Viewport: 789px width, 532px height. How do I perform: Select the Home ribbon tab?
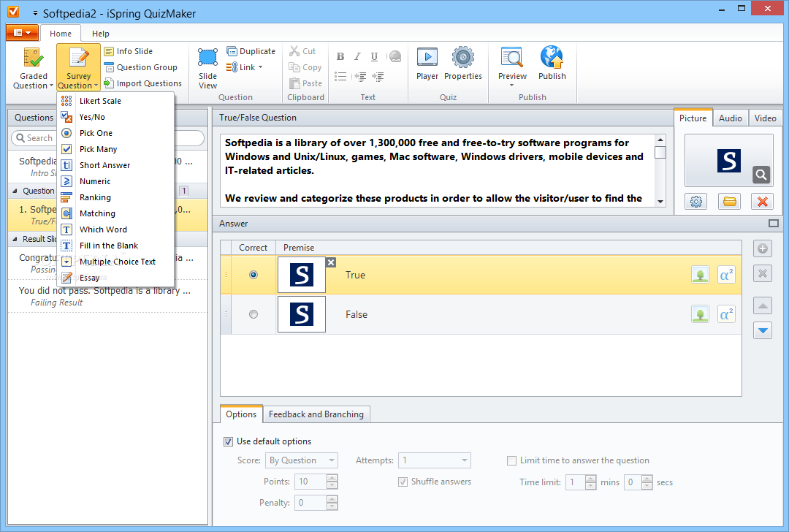[61, 34]
